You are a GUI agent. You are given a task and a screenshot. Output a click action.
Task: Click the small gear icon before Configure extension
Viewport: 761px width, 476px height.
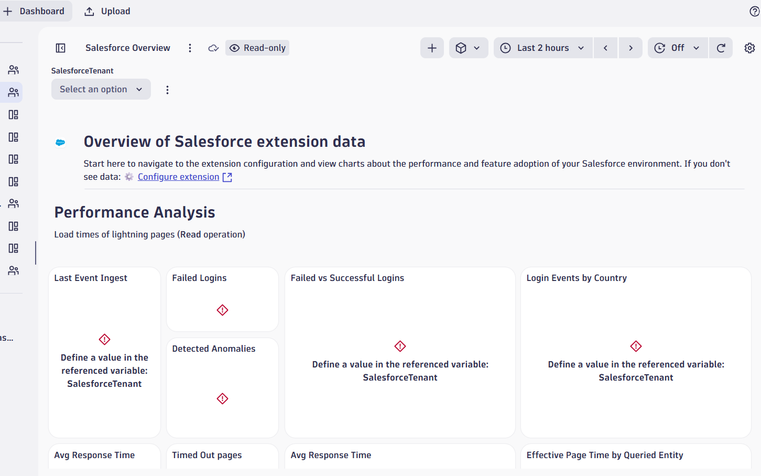pyautogui.click(x=129, y=177)
